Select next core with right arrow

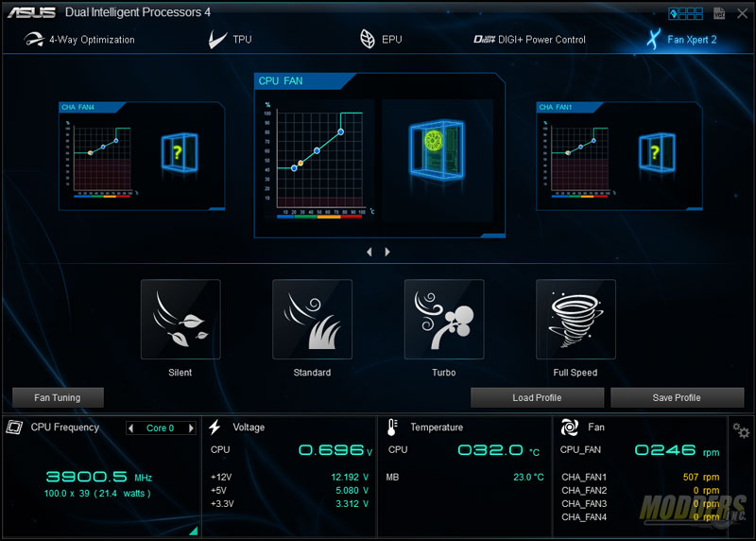point(191,428)
